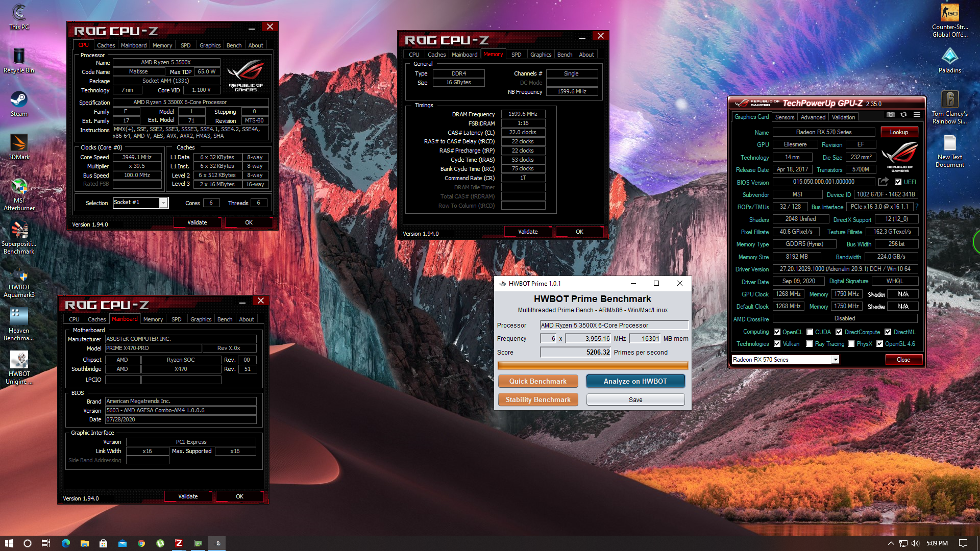The image size is (980, 551).
Task: Open the Recycle Bin icon
Action: click(x=19, y=60)
